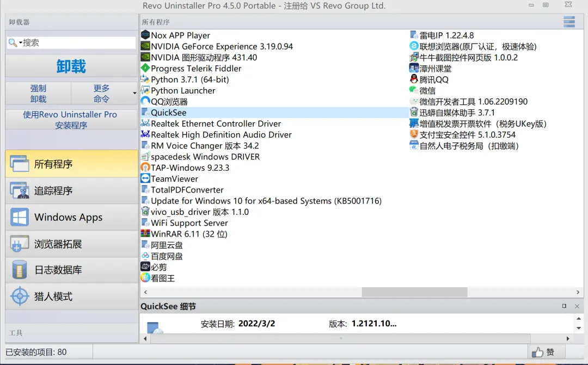588x365 pixels.
Task: Select the WiFi Support Server entry
Action: 189,222
